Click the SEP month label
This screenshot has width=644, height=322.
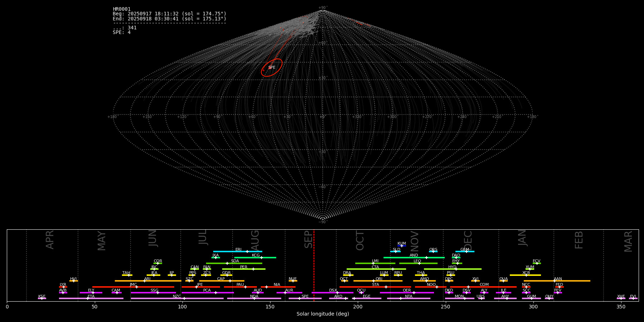click(x=308, y=239)
